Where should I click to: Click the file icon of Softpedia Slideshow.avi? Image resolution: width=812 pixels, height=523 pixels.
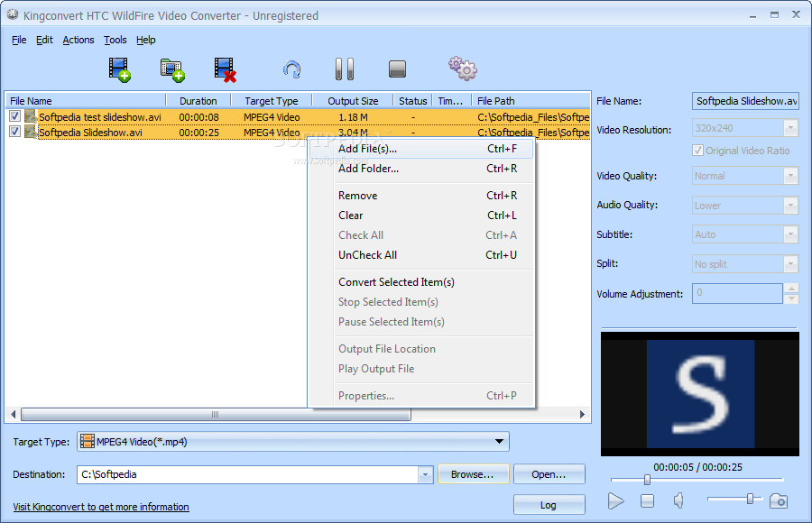[x=31, y=132]
